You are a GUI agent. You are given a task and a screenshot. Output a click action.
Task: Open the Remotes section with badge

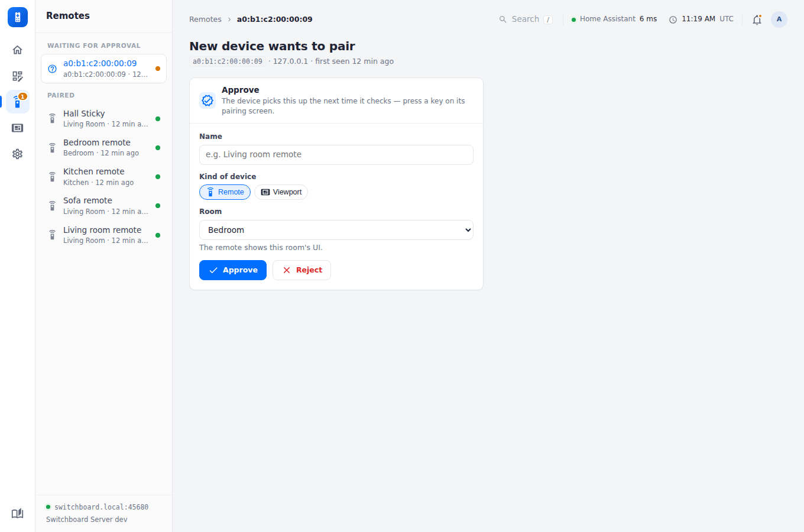pyautogui.click(x=18, y=102)
